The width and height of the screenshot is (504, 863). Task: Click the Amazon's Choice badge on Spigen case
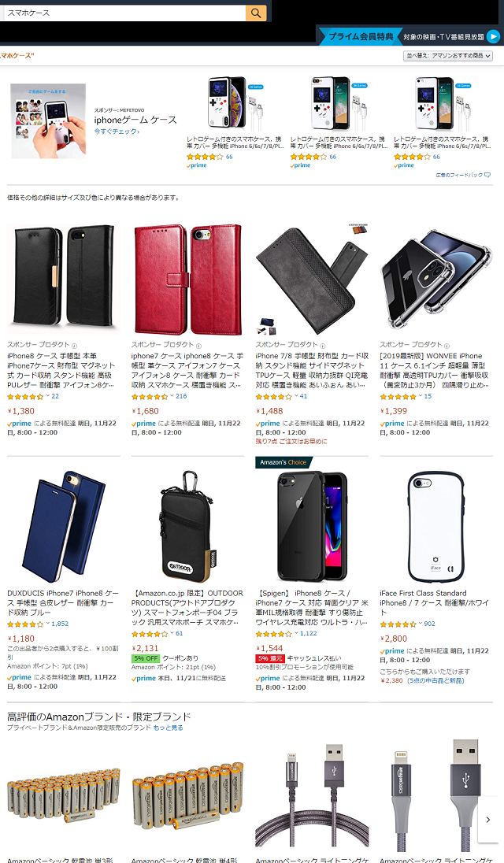tap(283, 462)
